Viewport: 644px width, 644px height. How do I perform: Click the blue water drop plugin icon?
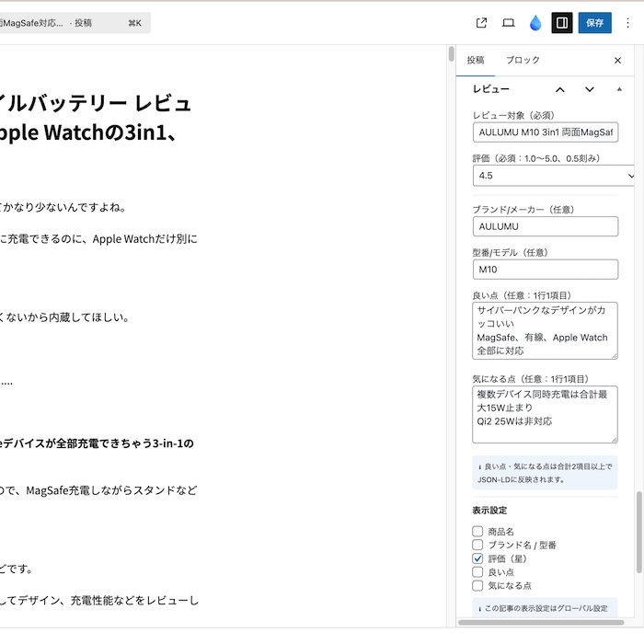(535, 23)
